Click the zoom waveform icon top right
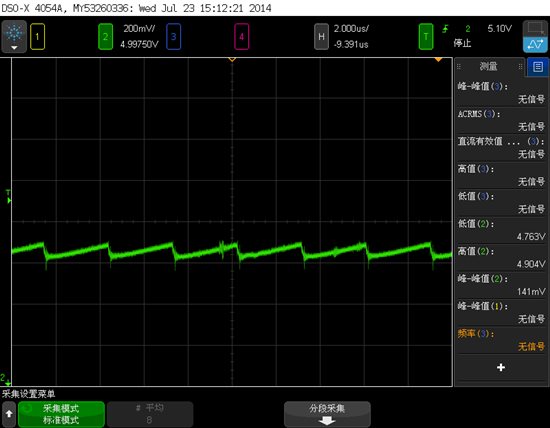Image resolution: width=550 pixels, height=428 pixels. coord(535,36)
